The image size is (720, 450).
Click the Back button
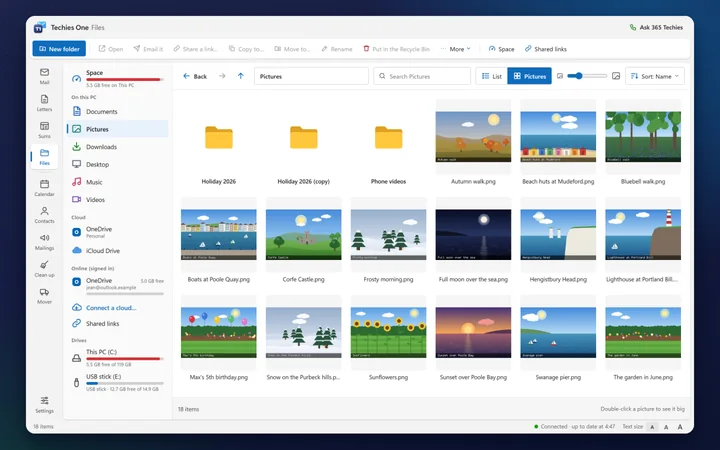(195, 76)
